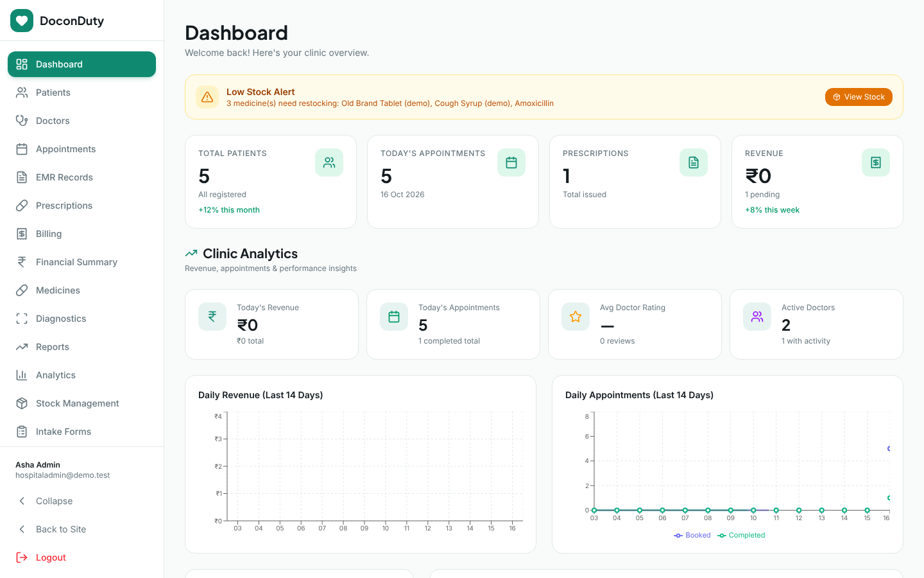Click the purple Active Doctors users icon
Viewport: 924px width, 578px height.
click(757, 317)
